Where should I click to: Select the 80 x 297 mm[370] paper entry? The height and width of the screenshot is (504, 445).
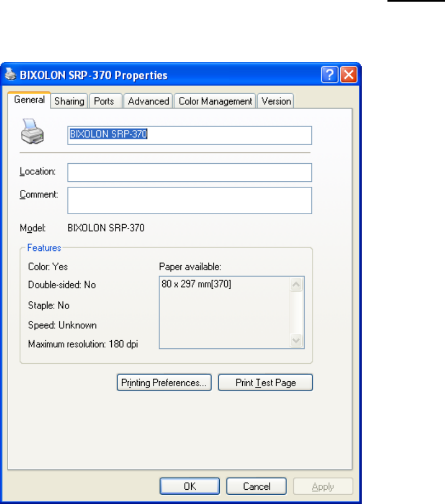(196, 284)
